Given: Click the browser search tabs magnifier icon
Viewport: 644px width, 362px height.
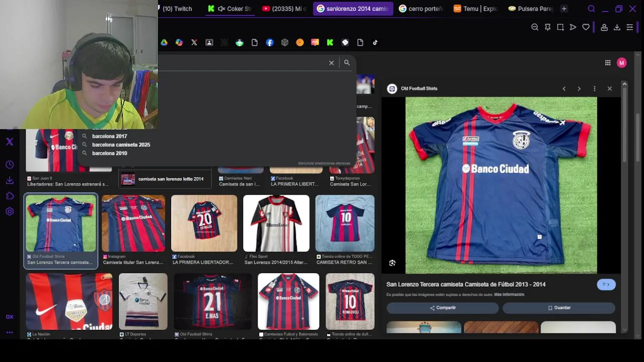Looking at the screenshot, I should coord(592,9).
